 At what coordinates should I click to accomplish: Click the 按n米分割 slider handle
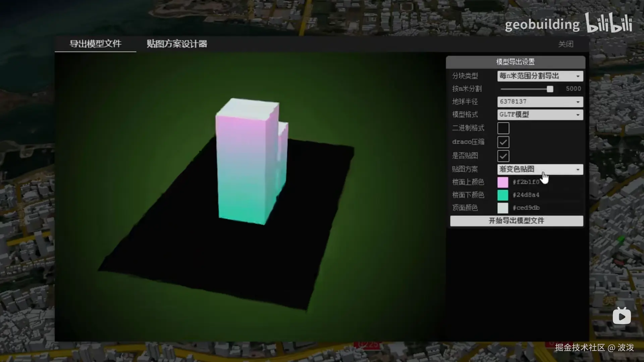tap(550, 89)
